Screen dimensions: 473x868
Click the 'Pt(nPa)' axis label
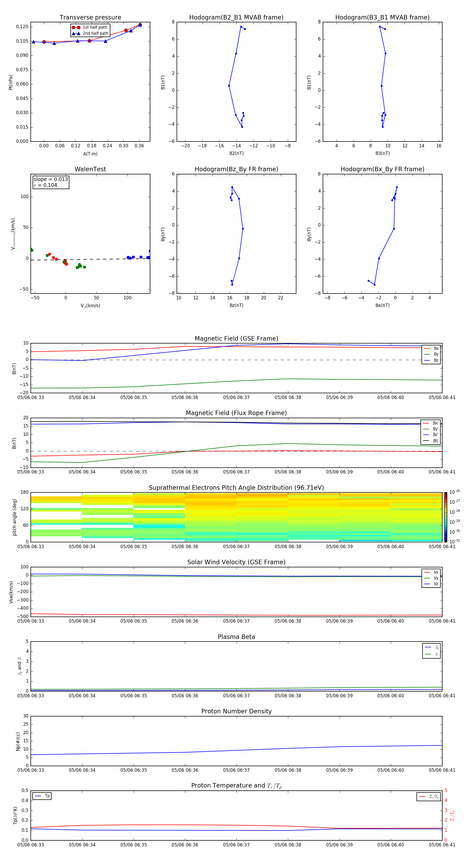[x=11, y=82]
